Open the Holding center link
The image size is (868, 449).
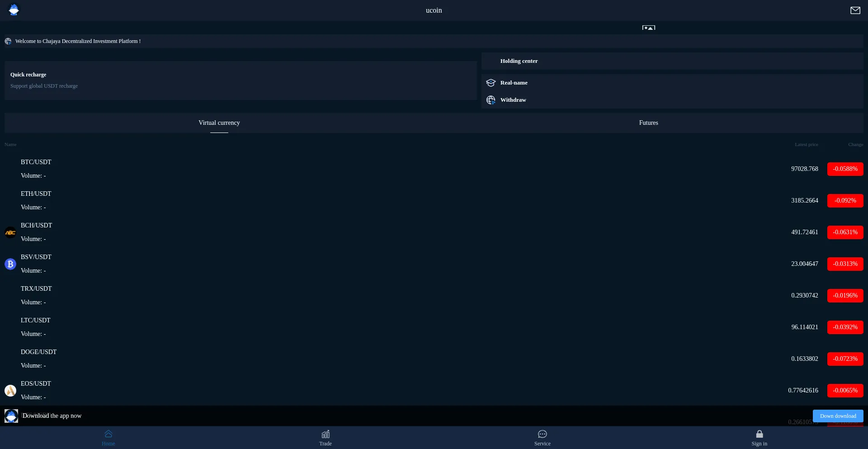pyautogui.click(x=519, y=61)
